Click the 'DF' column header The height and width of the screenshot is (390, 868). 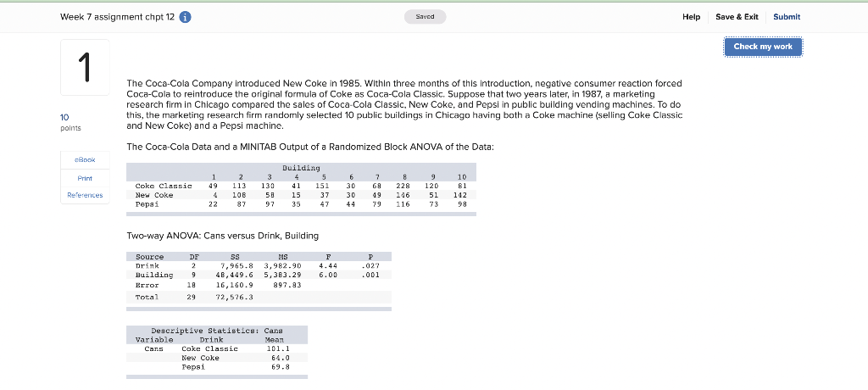(194, 257)
